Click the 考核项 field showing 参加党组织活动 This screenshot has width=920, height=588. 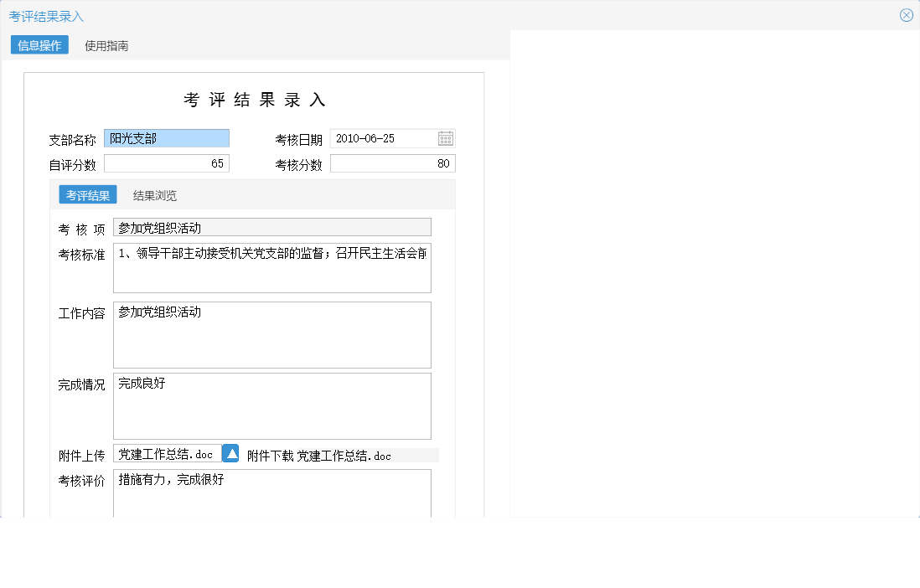[271, 226]
